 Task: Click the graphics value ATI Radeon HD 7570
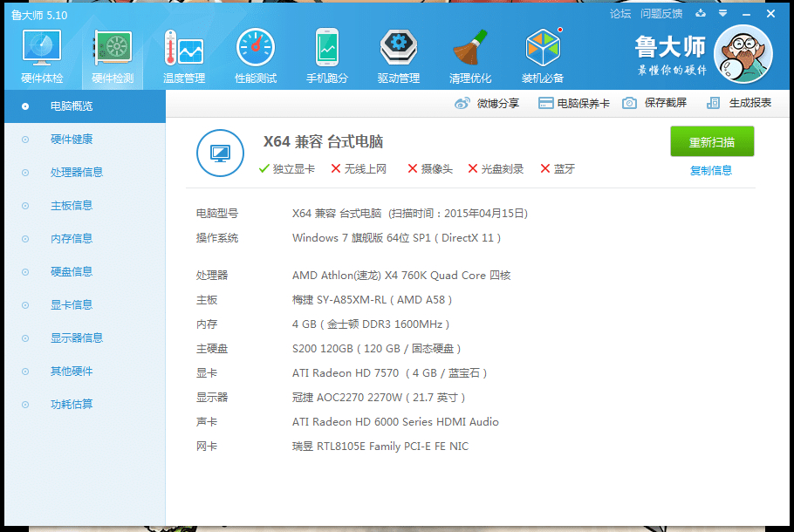click(389, 373)
